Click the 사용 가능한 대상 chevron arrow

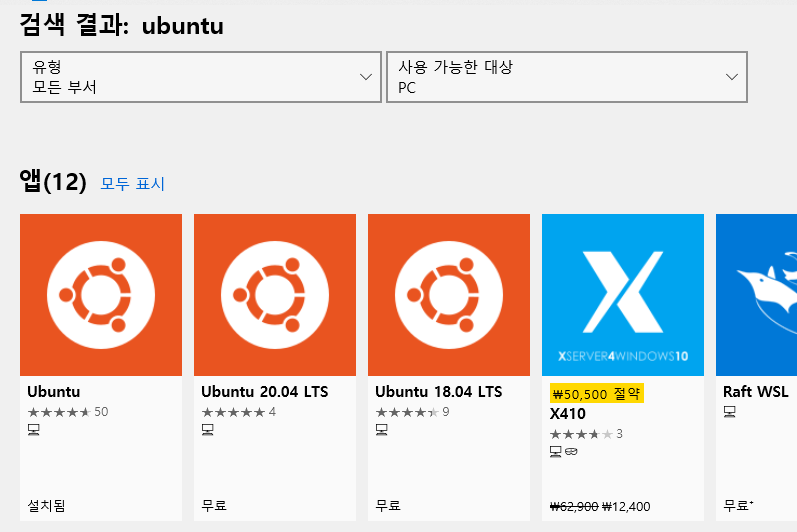(731, 77)
